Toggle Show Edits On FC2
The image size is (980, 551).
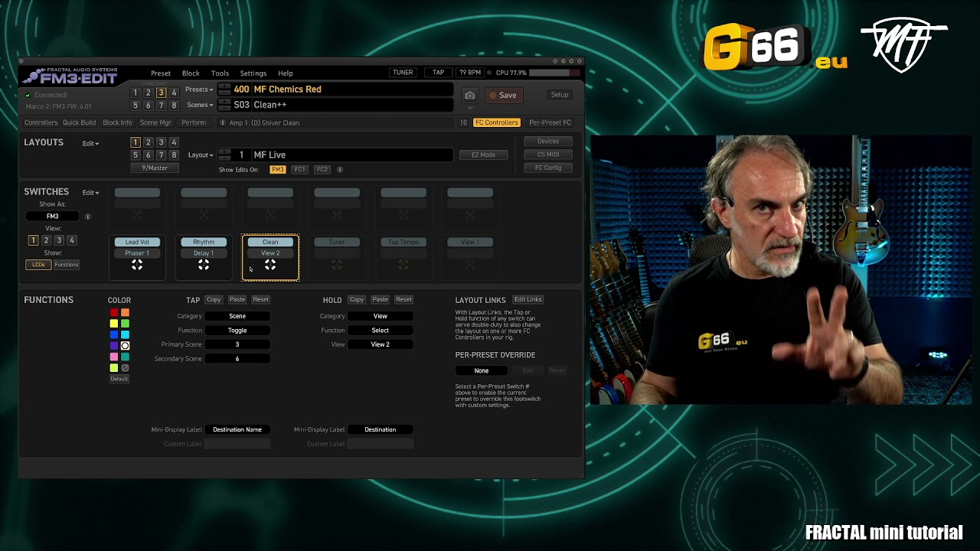point(322,169)
